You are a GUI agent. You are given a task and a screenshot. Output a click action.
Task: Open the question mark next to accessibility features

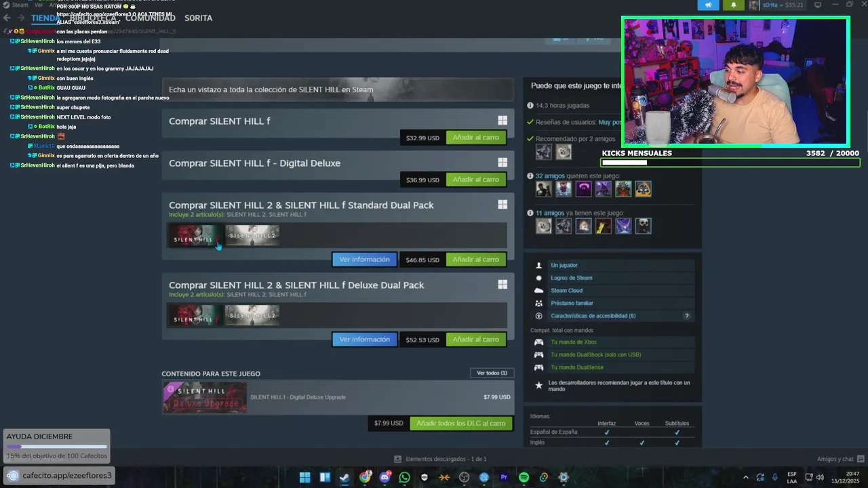[x=686, y=316]
